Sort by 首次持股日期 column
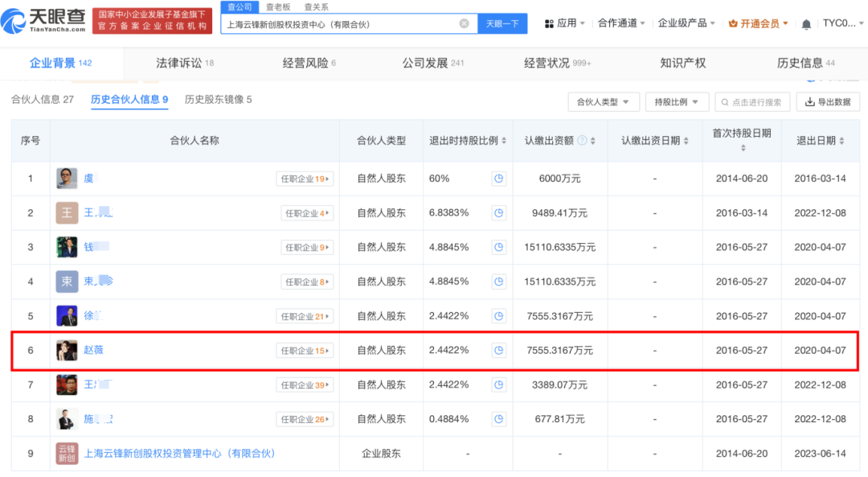The image size is (868, 477). (x=743, y=148)
